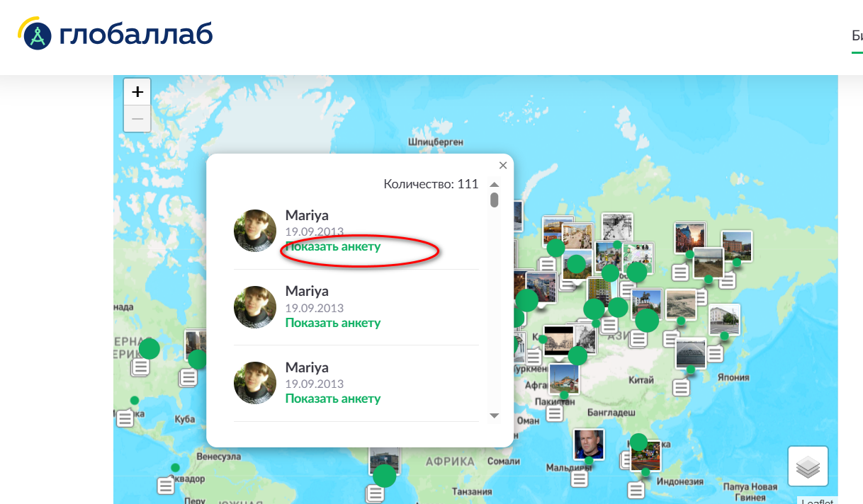This screenshot has width=863, height=504.
Task: Click the large green marker over North America
Action: [150, 348]
